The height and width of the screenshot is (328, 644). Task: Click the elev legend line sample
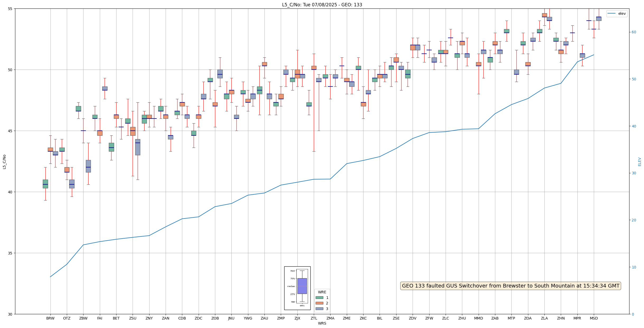coord(612,13)
